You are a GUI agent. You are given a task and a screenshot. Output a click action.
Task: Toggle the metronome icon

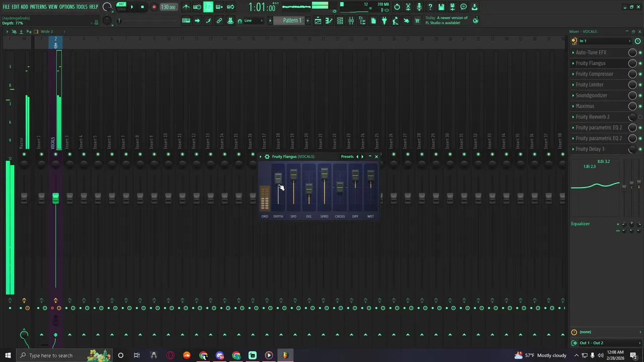pyautogui.click(x=187, y=7)
